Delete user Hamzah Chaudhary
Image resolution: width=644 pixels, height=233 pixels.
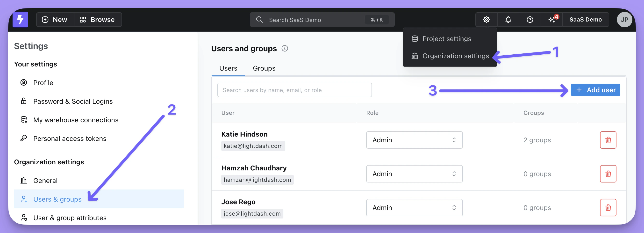608,174
